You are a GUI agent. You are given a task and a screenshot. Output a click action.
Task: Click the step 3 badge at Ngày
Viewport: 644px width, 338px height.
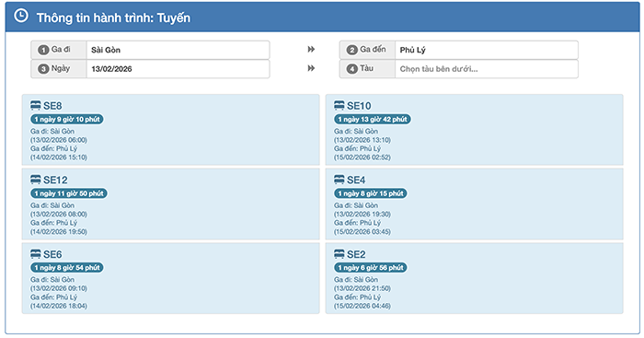[43, 69]
